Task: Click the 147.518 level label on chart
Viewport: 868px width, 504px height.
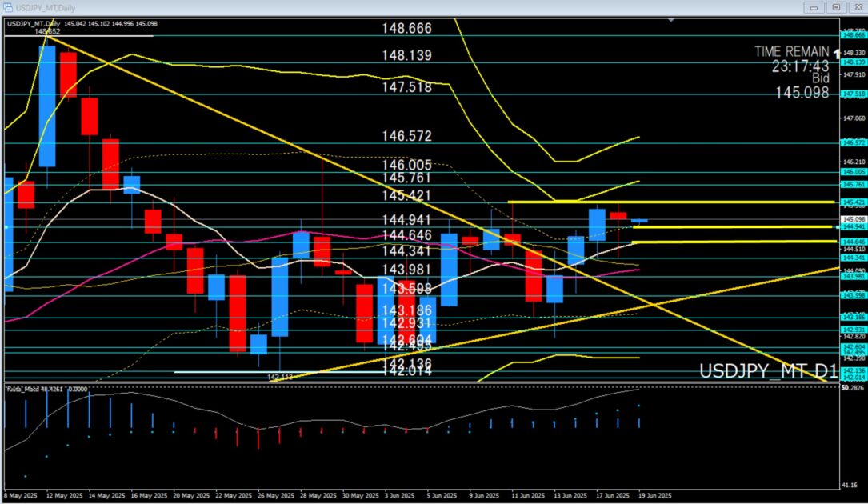Action: 406,86
